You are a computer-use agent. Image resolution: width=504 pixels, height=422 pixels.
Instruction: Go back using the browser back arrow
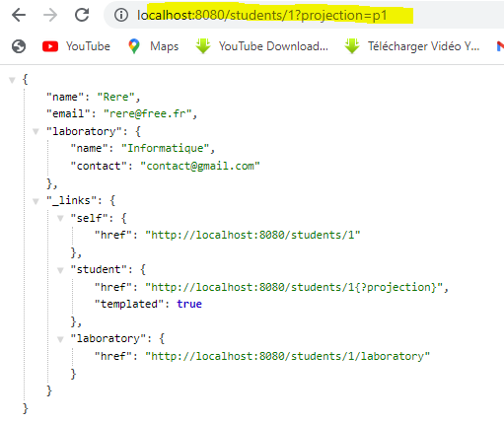click(19, 15)
